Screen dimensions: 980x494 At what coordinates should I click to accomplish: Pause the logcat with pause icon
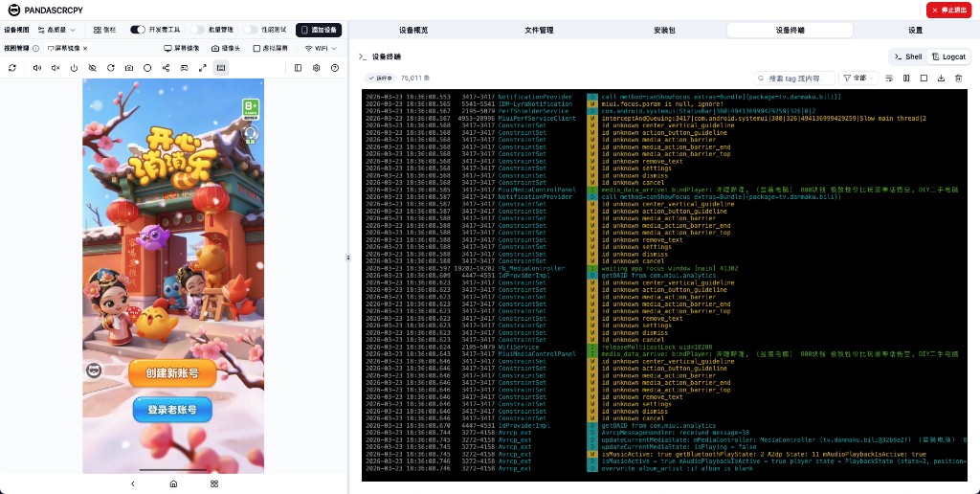(x=906, y=79)
